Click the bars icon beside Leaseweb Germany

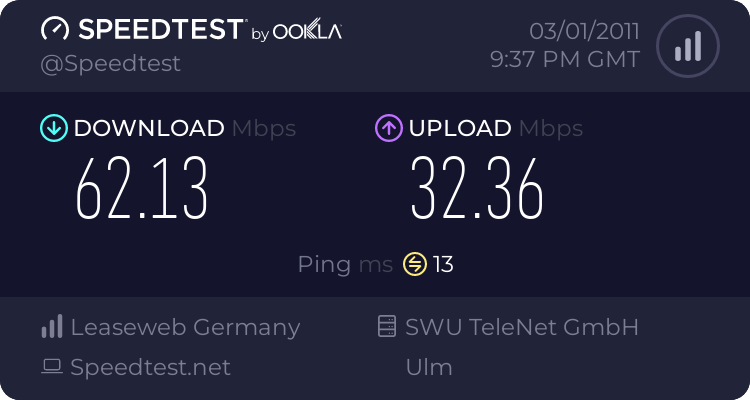pos(52,327)
